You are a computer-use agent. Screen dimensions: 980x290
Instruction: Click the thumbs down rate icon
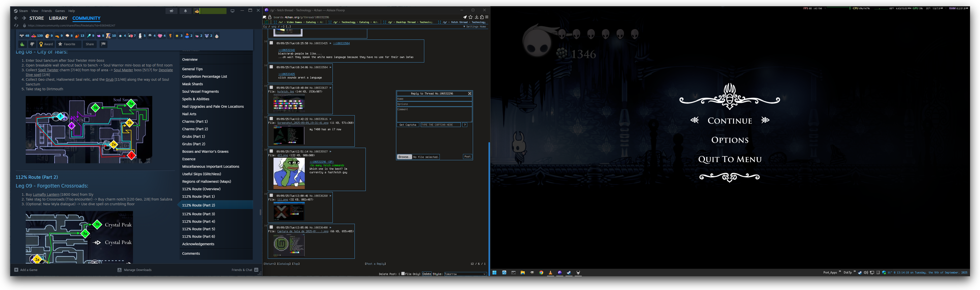point(32,44)
